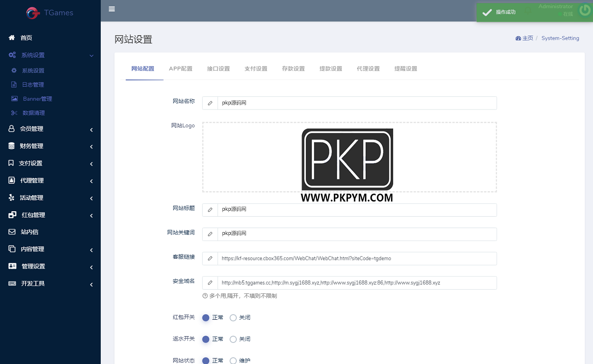This screenshot has height=364, width=593.
Task: Click the home icon beside 首页
Action: point(12,38)
